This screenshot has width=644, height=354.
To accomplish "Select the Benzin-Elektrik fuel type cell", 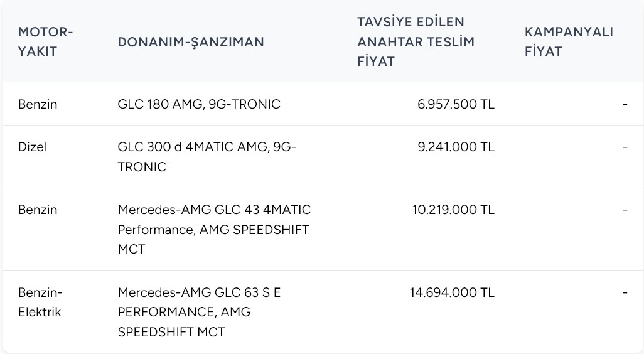I will tap(40, 302).
